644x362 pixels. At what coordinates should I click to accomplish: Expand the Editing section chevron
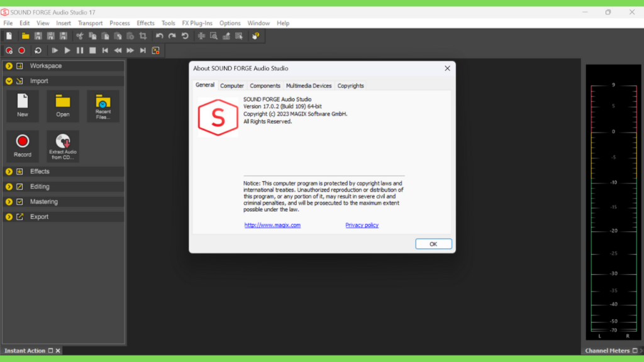pos(9,187)
